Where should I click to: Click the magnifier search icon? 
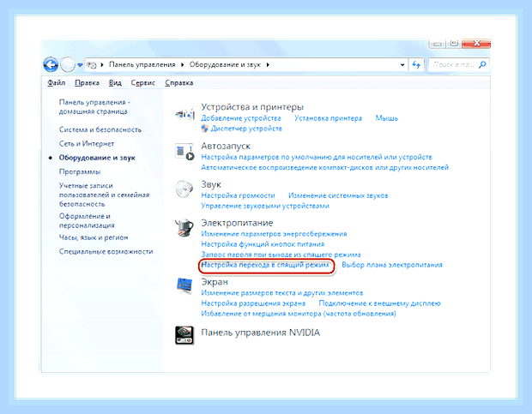(x=482, y=64)
